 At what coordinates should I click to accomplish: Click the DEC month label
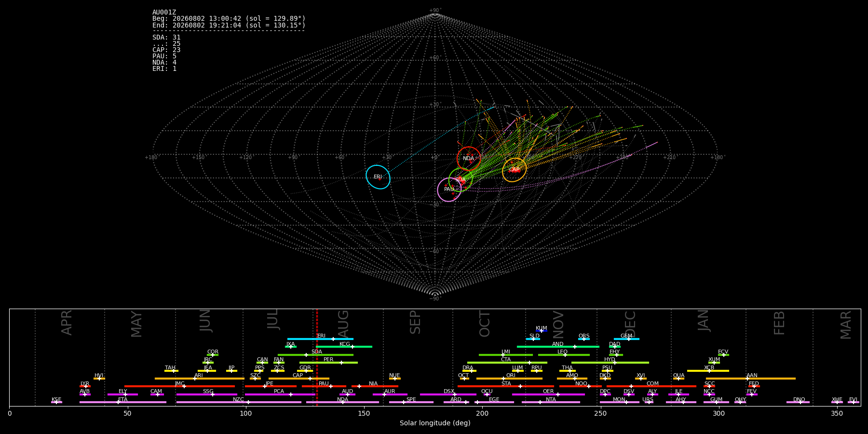(x=630, y=324)
